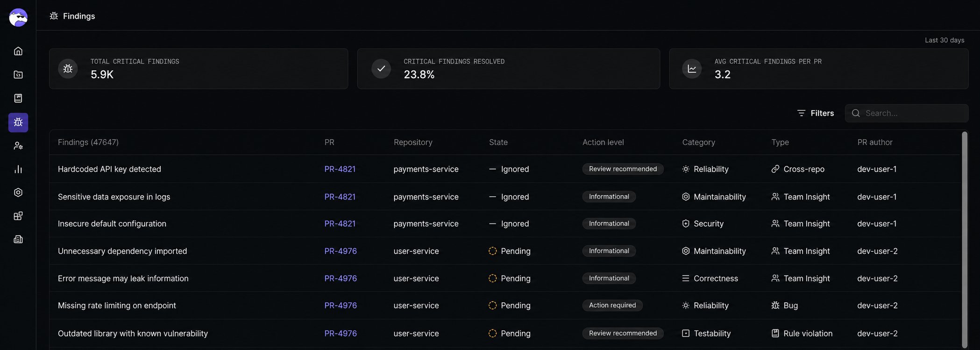Click Informational badge in Insecure default row

609,223
